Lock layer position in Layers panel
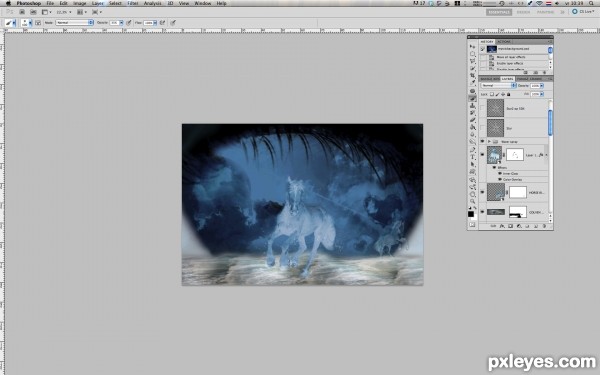 [x=503, y=94]
